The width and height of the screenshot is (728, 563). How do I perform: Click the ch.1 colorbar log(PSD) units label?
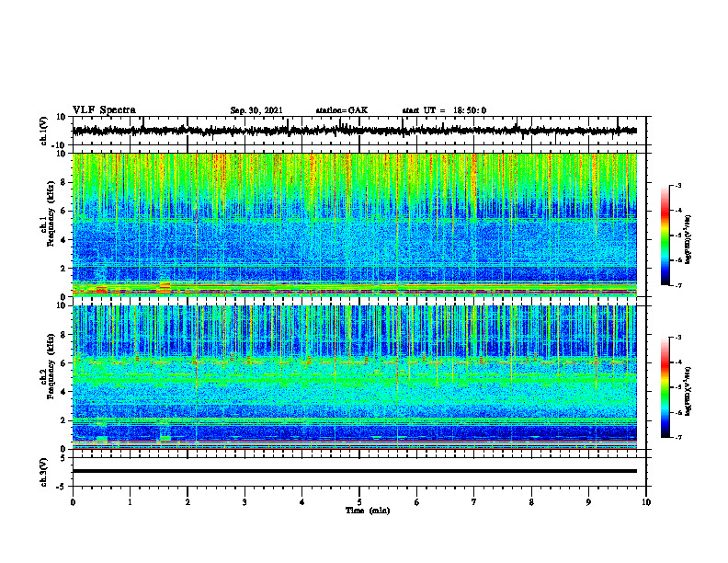pos(688,239)
